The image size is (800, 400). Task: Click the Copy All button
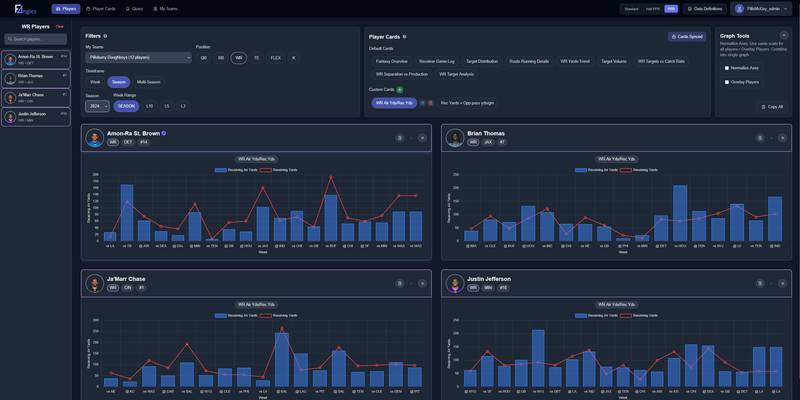[772, 106]
